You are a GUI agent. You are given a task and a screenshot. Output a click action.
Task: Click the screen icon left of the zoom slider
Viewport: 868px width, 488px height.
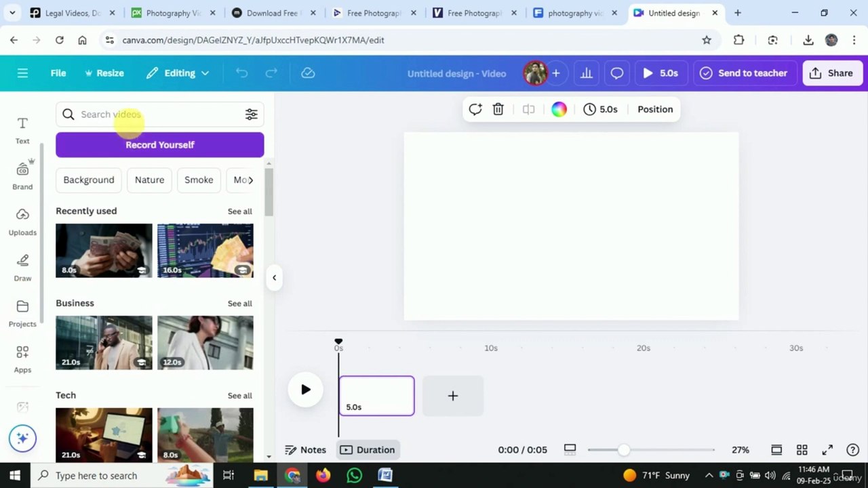[x=570, y=449]
